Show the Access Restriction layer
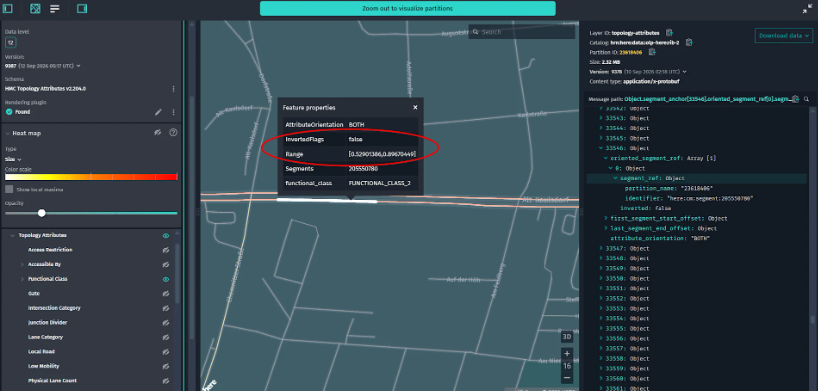This screenshot has height=391, width=818. (165, 250)
